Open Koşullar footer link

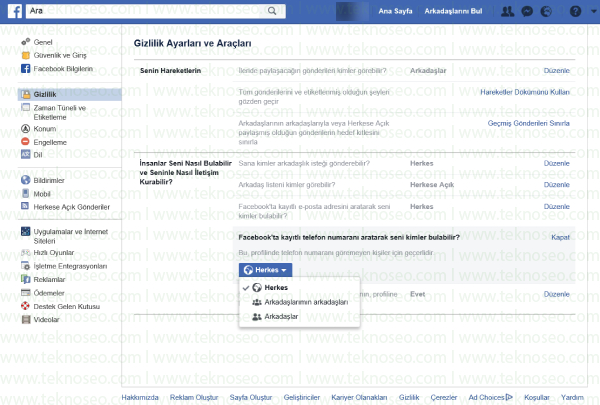click(x=537, y=397)
